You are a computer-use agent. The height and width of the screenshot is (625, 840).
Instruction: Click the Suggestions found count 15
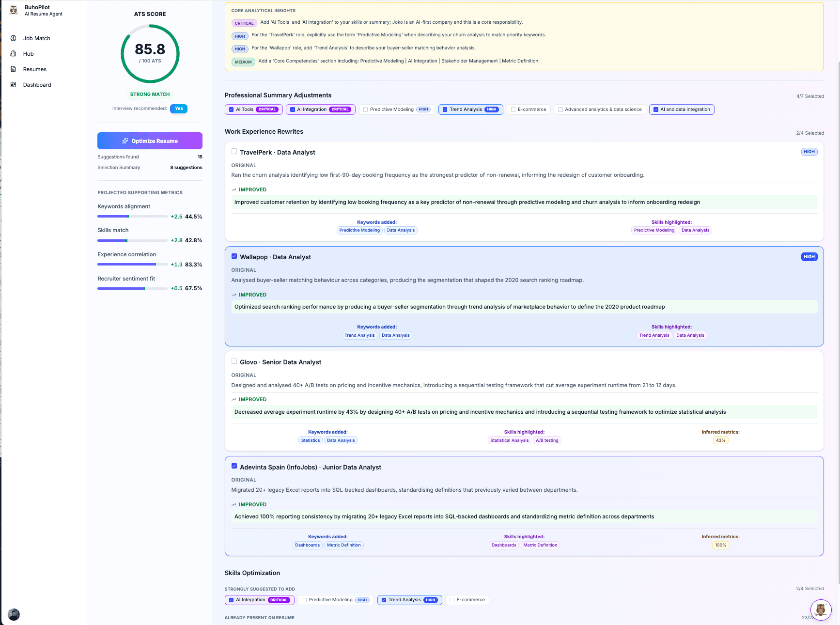[x=200, y=157]
